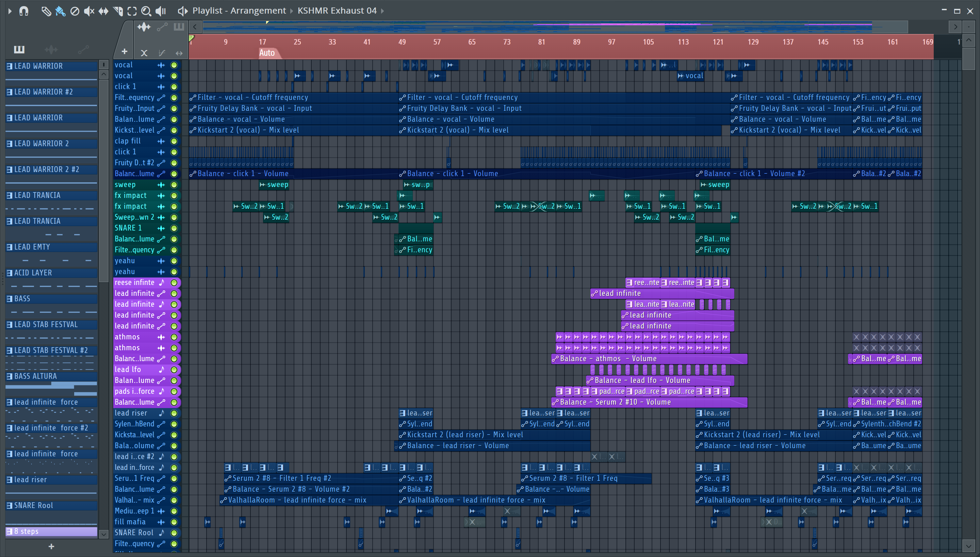Click the audio wave filter icon above tracks
The width and height of the screenshot is (980, 557).
click(144, 27)
